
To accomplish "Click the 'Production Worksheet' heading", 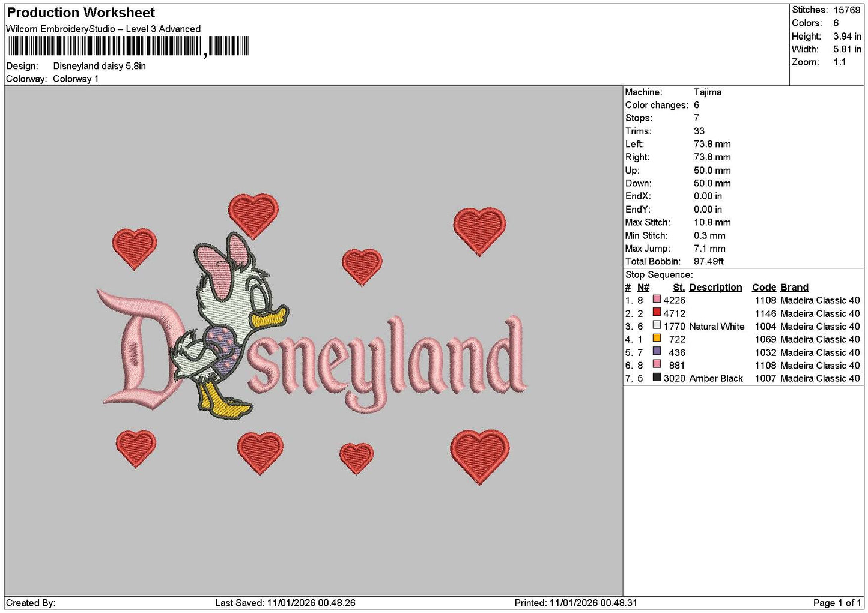I will (x=81, y=13).
